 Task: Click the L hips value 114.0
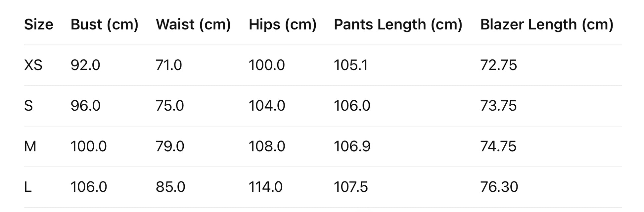pyautogui.click(x=265, y=187)
